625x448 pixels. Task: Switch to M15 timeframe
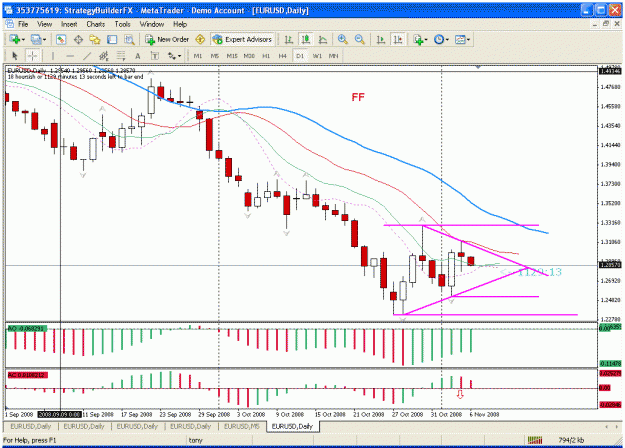click(x=232, y=56)
